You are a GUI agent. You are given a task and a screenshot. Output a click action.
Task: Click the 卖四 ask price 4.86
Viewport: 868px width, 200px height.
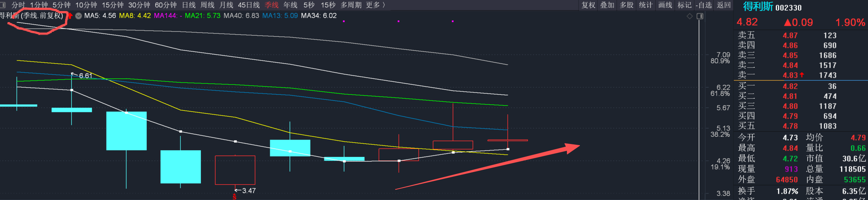click(790, 45)
